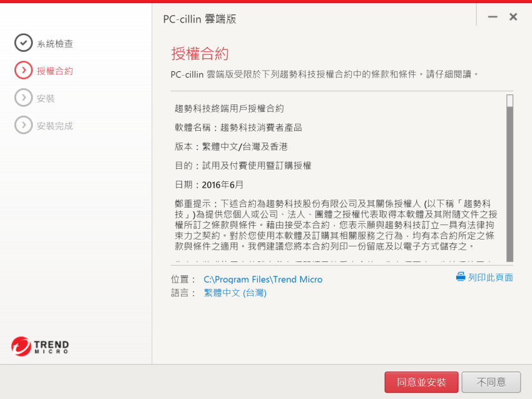The width and height of the screenshot is (532, 399).
Task: Click the date line 日期：2016年6月
Action: point(209,184)
